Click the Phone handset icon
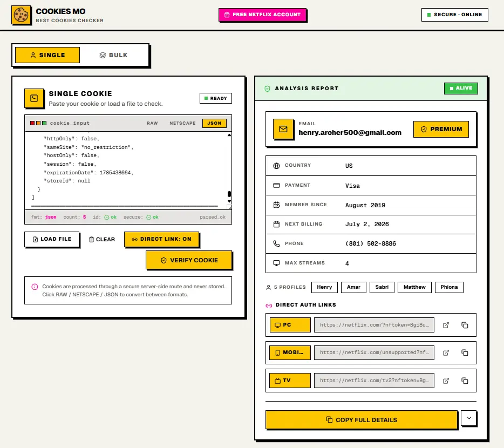Image resolution: width=504 pixels, height=448 pixels. click(x=276, y=243)
